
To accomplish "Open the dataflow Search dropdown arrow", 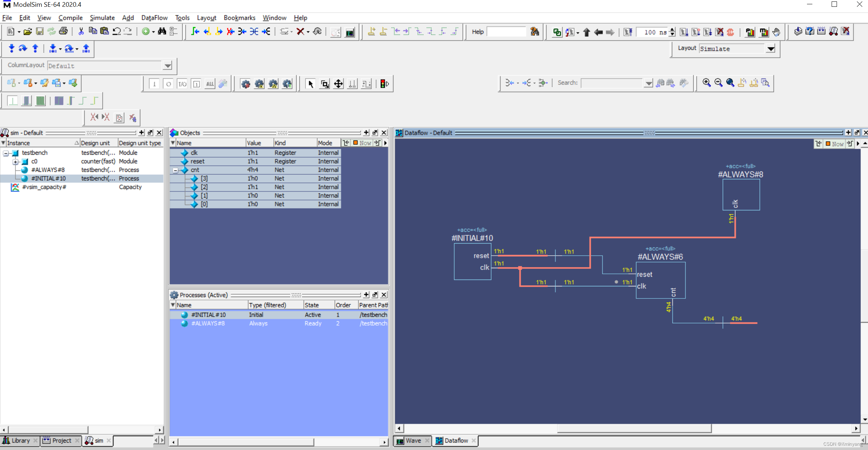I will click(x=649, y=83).
